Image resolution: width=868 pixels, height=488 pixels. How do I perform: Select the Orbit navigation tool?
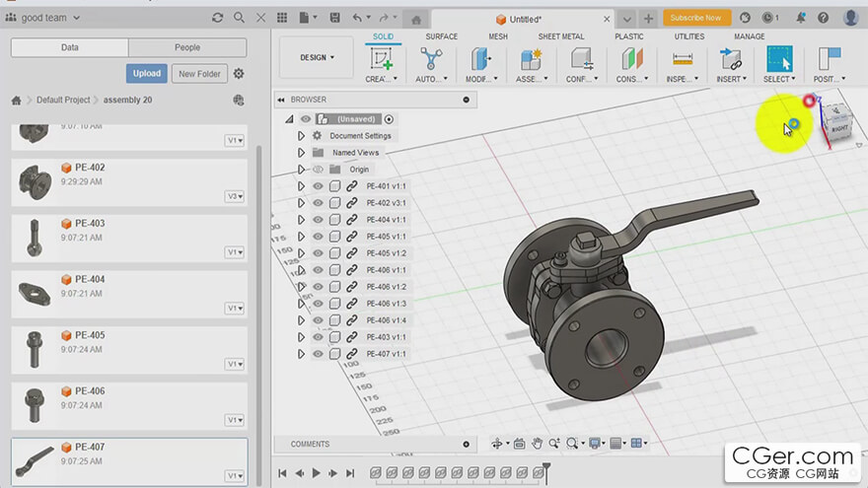pos(496,444)
